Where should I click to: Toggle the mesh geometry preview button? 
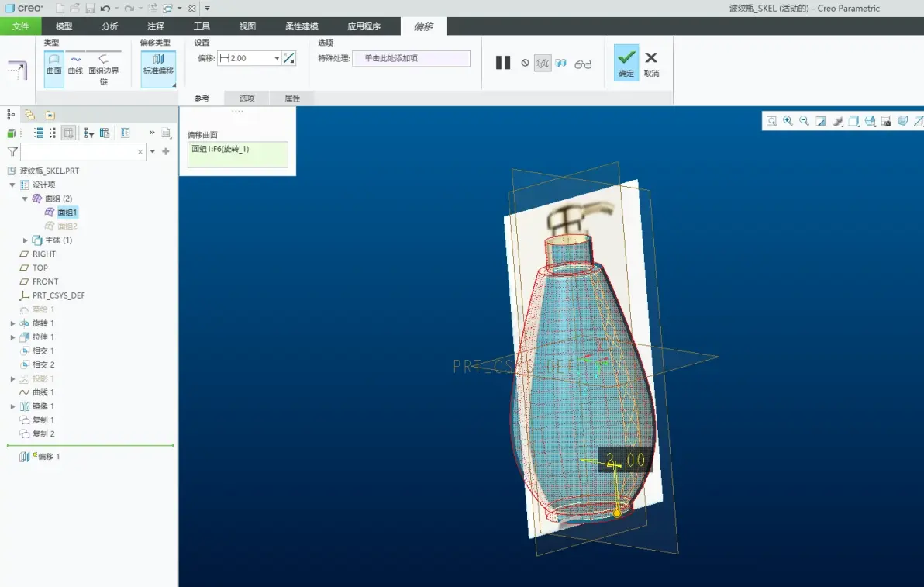click(543, 63)
